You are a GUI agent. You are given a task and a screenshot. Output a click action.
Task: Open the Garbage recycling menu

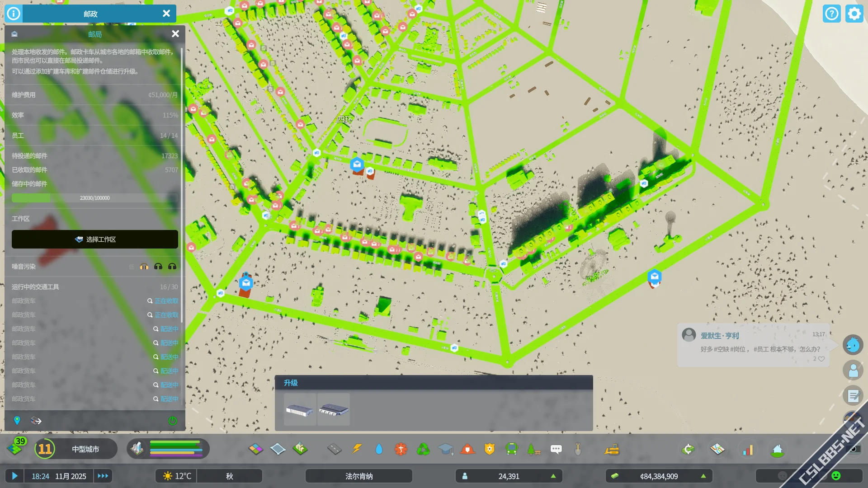pos(423,449)
